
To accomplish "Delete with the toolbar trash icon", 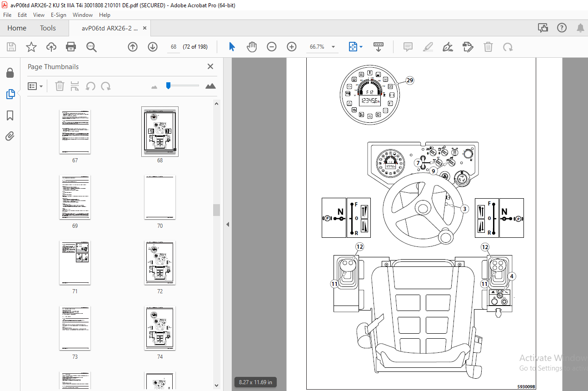I will pyautogui.click(x=488, y=47).
